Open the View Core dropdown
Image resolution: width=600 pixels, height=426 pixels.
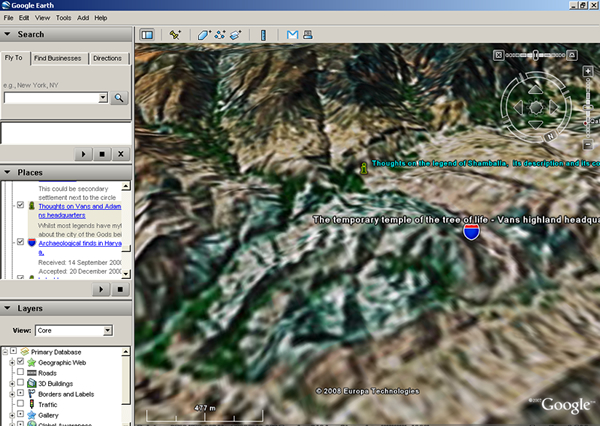[x=108, y=330]
